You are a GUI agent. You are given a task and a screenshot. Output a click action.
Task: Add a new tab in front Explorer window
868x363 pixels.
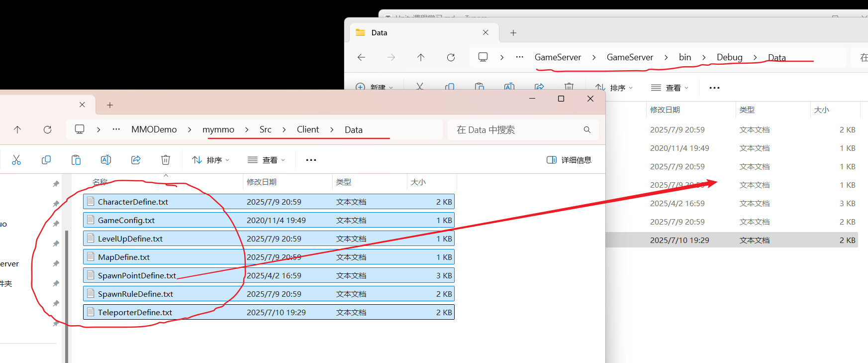point(110,105)
